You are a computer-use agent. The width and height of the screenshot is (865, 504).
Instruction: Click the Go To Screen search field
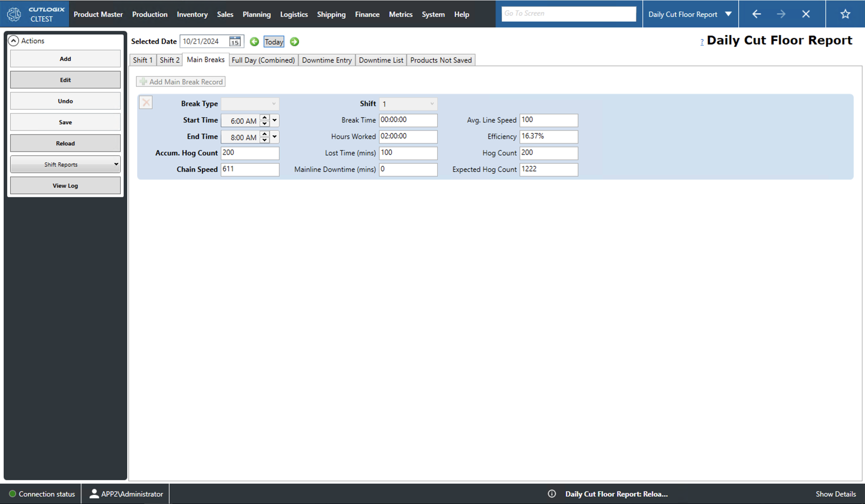[569, 14]
